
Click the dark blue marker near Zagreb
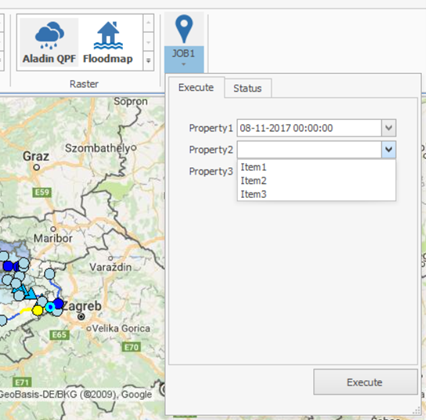[58, 304]
